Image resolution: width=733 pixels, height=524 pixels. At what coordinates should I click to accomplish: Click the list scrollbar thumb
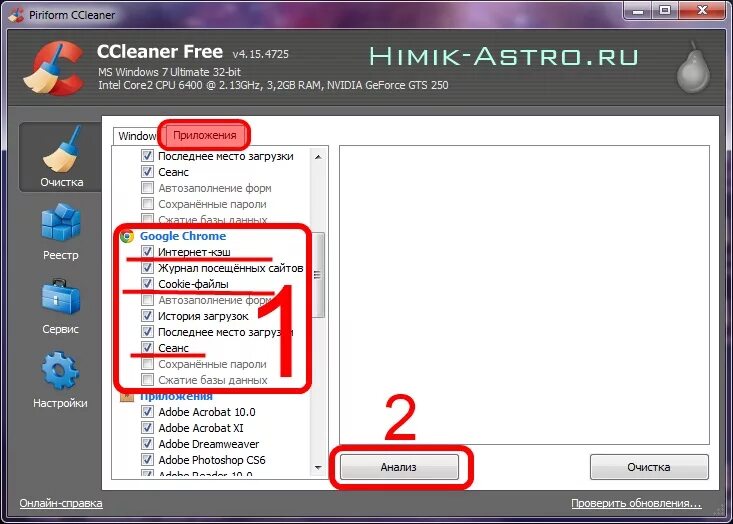(x=318, y=275)
